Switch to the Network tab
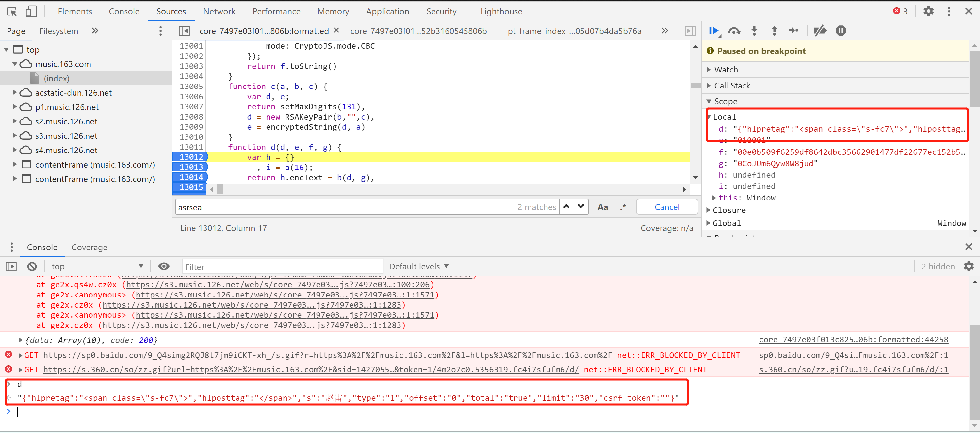Viewport: 980px width, 433px height. [x=219, y=11]
